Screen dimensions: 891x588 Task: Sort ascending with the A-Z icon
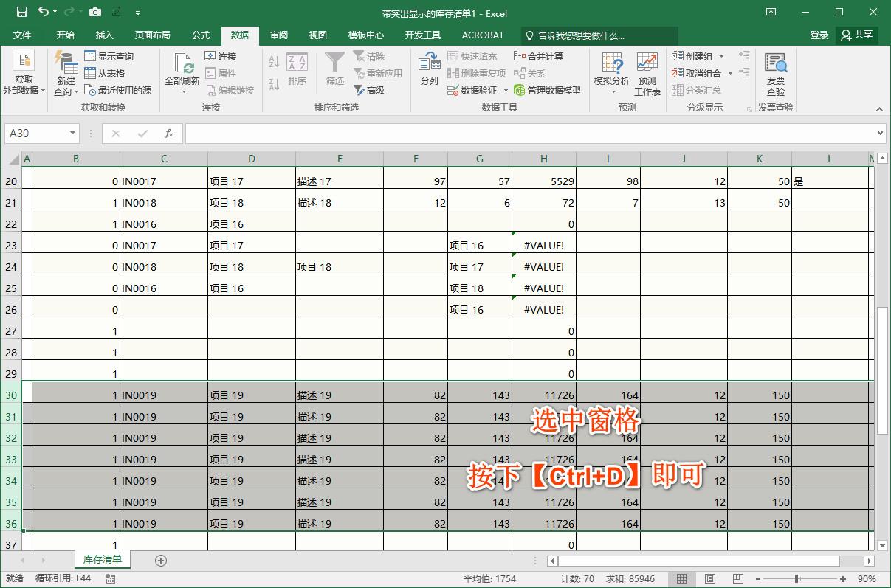(x=274, y=62)
